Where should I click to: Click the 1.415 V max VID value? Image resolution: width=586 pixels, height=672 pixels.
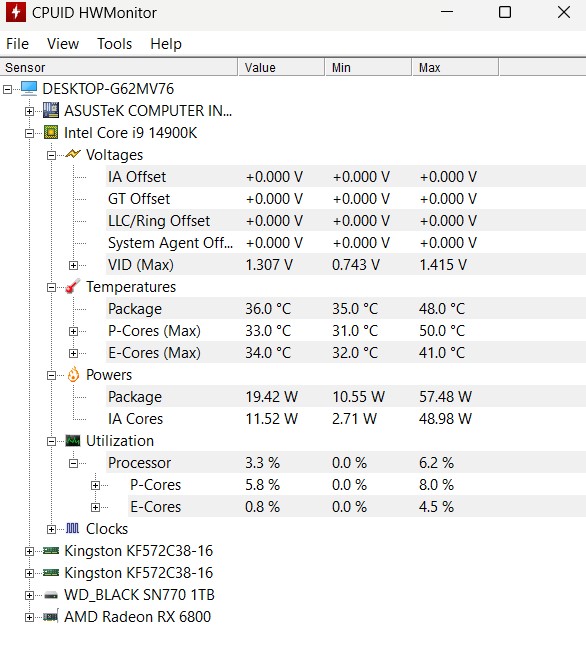click(x=443, y=264)
